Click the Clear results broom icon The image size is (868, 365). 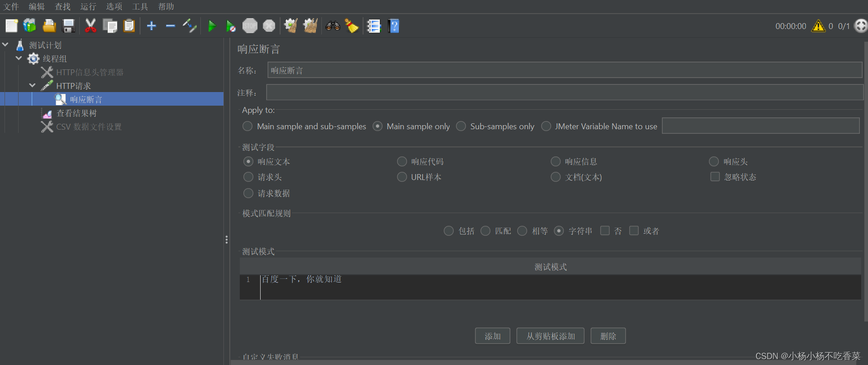point(291,26)
